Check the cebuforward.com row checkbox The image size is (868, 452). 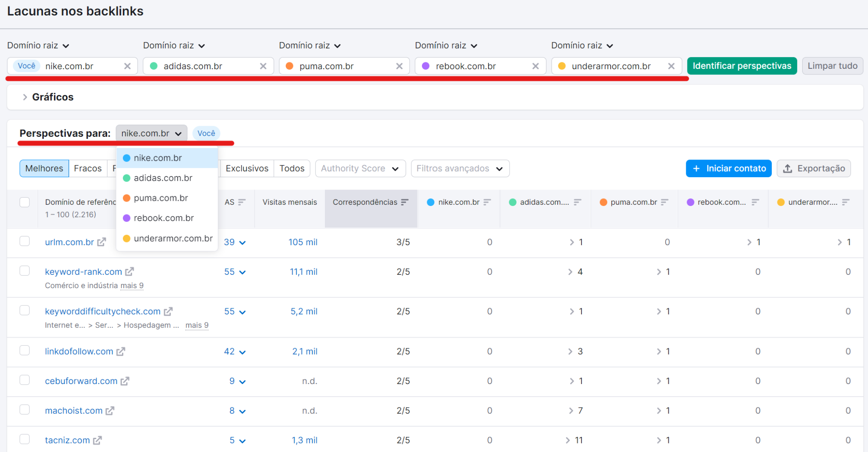click(x=24, y=380)
